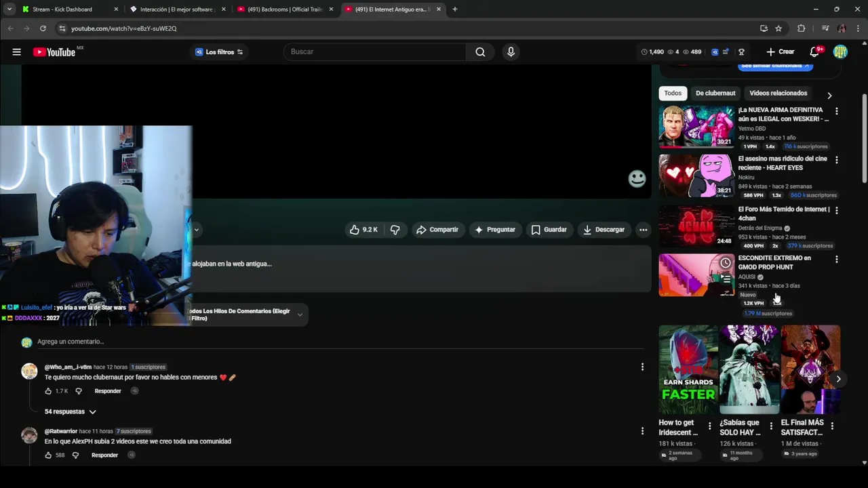
Task: Select the Todos chip
Action: click(x=673, y=93)
